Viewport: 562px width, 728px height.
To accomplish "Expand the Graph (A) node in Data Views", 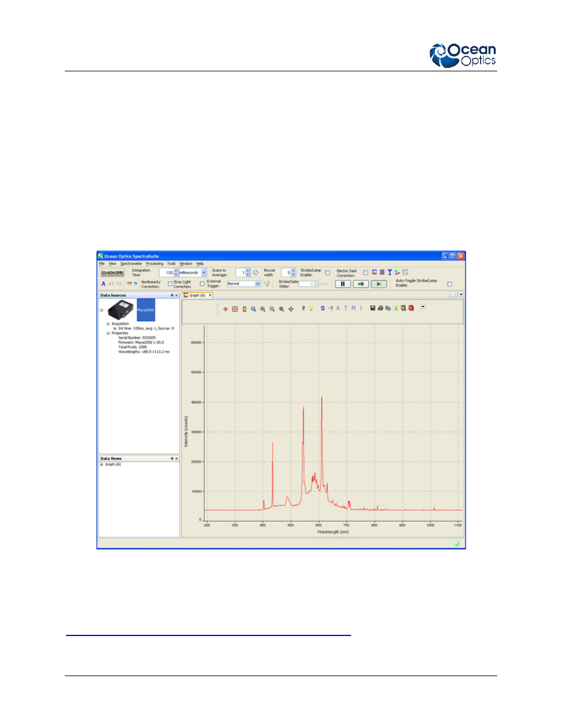I will [x=101, y=465].
